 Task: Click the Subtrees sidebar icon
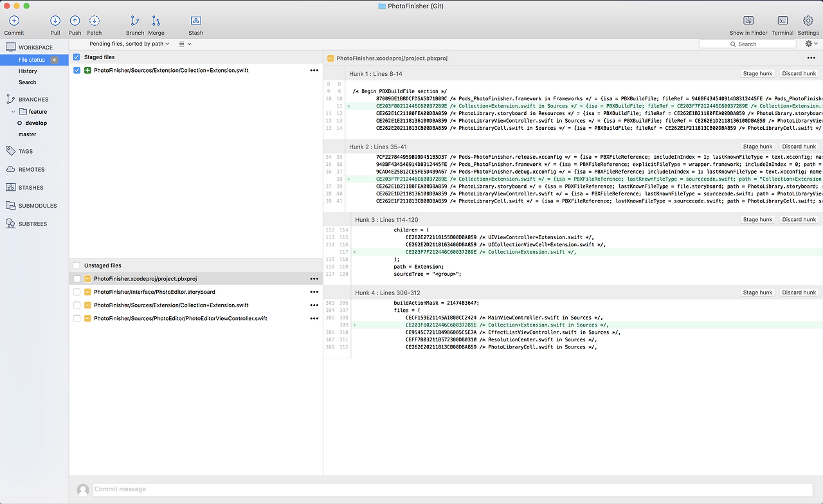point(10,224)
